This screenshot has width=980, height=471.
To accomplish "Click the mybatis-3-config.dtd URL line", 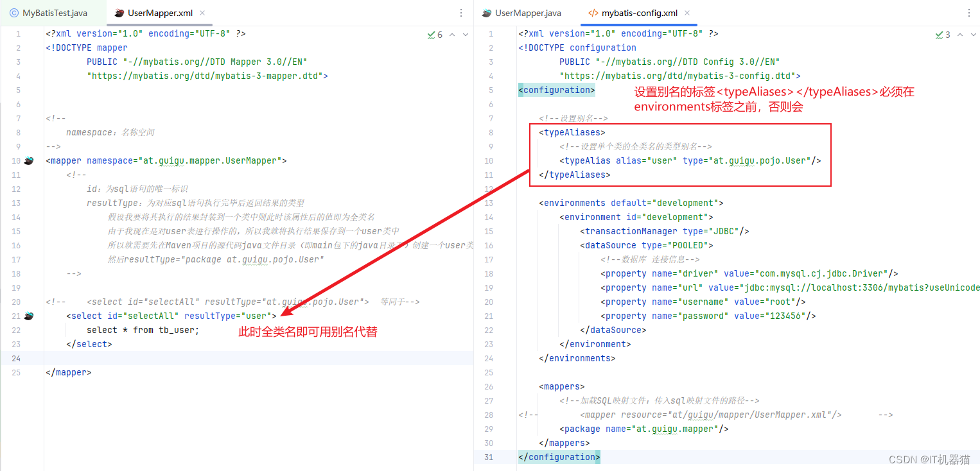I will 680,76.
